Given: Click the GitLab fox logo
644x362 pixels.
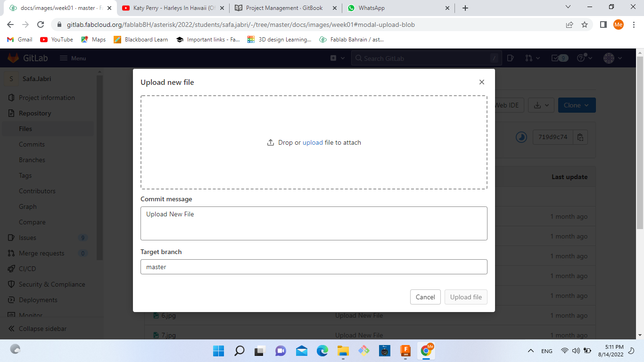Looking at the screenshot, I should coord(13,58).
